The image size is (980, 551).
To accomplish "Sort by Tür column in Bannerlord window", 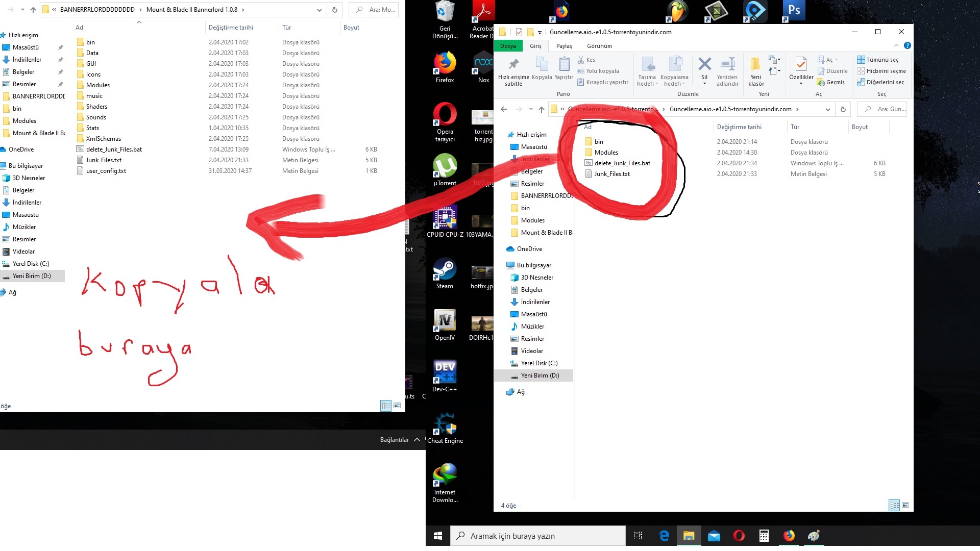I will click(x=287, y=28).
